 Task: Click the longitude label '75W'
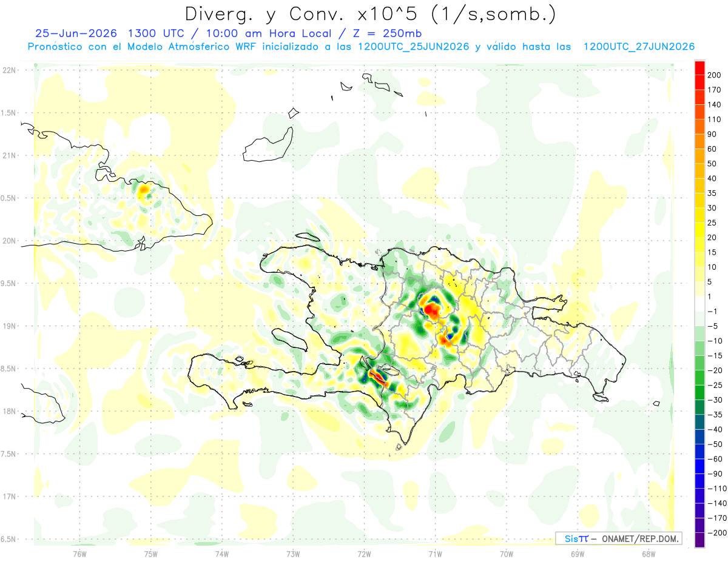click(151, 554)
